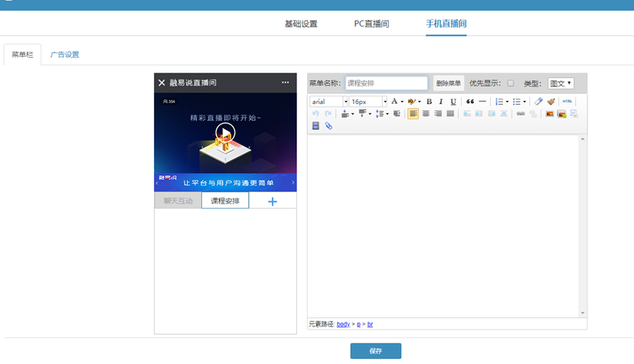Viewport: 634px width, 364px height.
Task: Click the body element path link
Action: tap(343, 324)
